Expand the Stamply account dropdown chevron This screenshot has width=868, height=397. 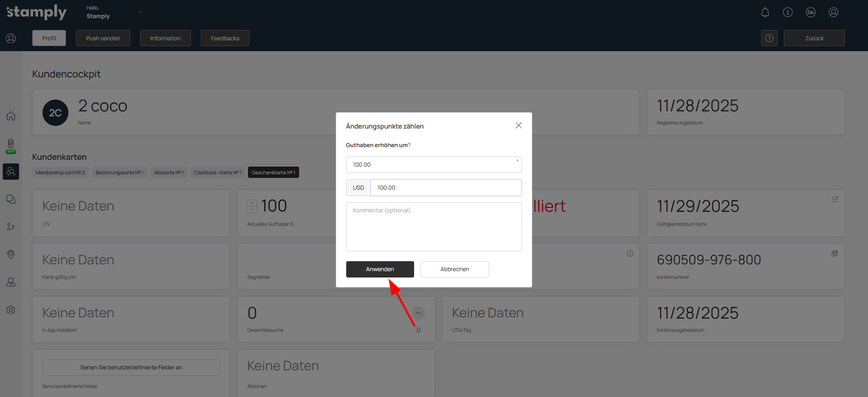tap(140, 12)
